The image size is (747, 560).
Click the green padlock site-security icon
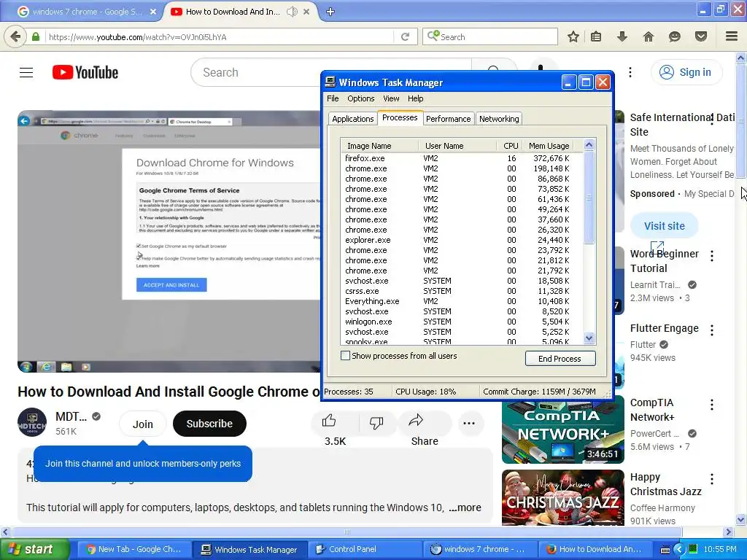pyautogui.click(x=36, y=36)
